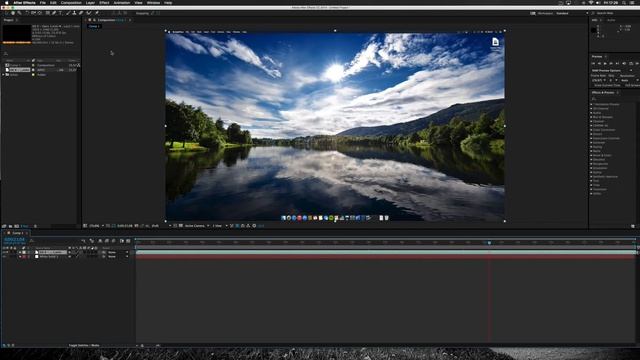Open the viewer magnification ratio dropdown
The height and width of the screenshot is (360, 640).
coord(95,226)
